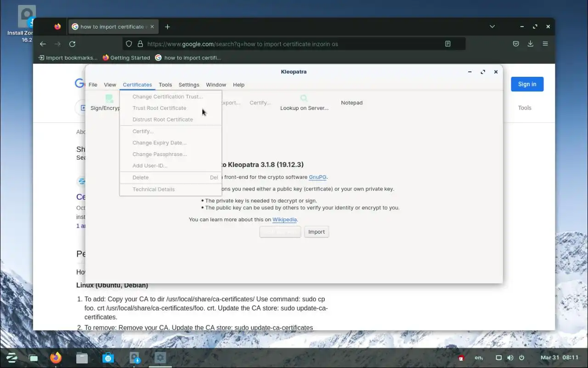Viewport: 588px width, 368px height.
Task: Click the padlock site info icon
Action: 139,44
